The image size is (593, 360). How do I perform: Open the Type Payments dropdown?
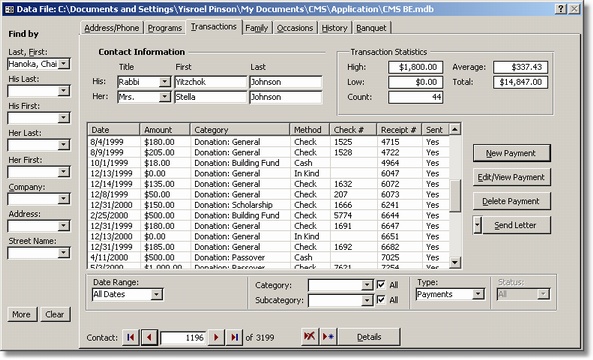(478, 294)
